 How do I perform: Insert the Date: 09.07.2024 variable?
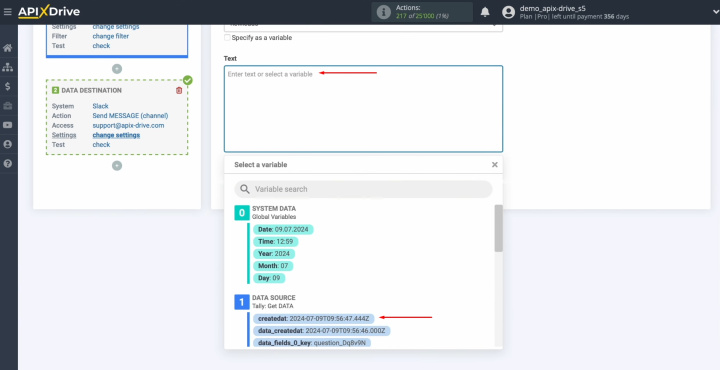coord(283,230)
